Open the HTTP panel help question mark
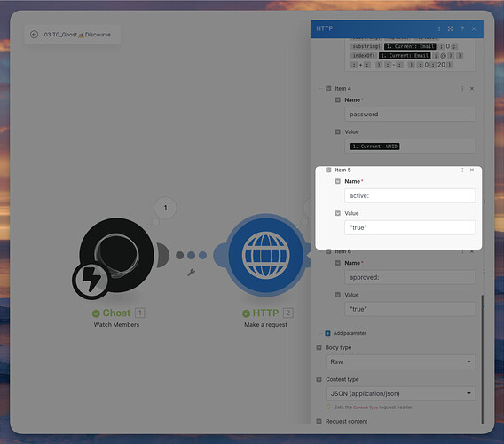Screen dimensions: 504x444 click(x=462, y=28)
